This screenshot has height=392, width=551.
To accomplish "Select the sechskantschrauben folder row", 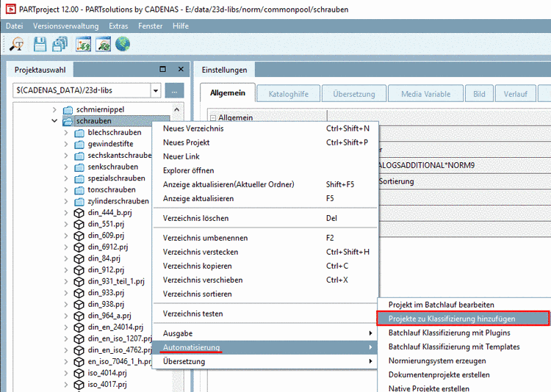I will pos(120,156).
